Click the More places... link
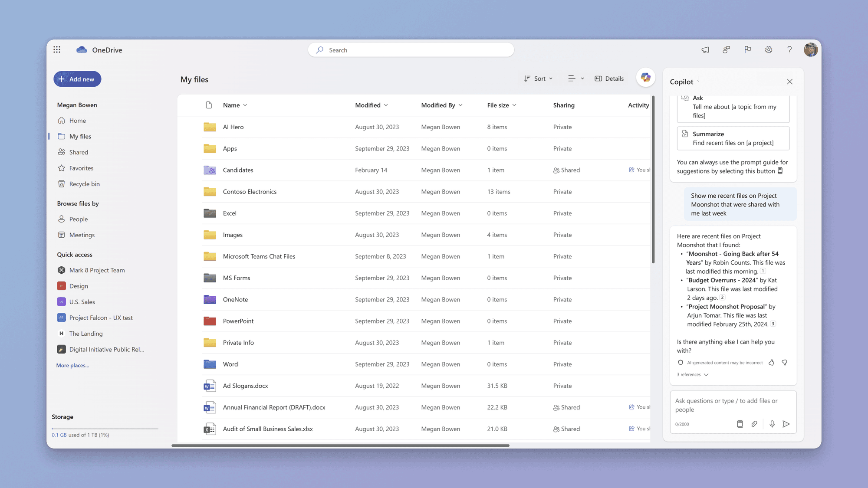This screenshot has width=868, height=488. click(x=72, y=365)
